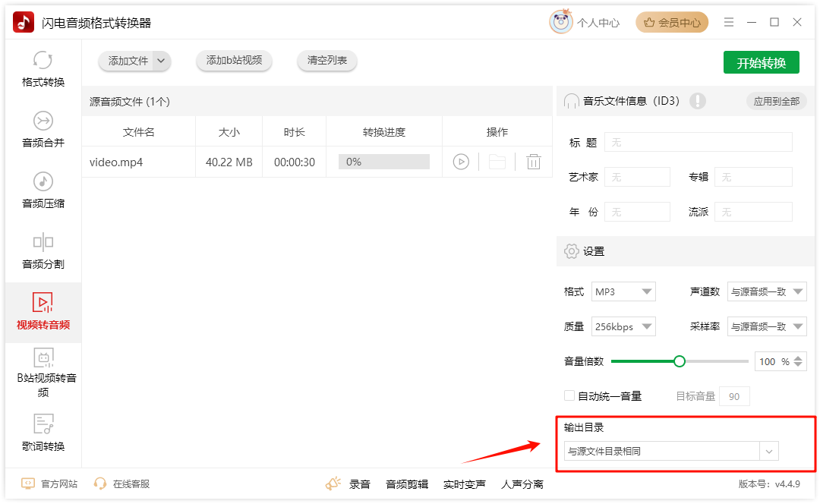
Task: Click the 年份 year input field
Action: [x=637, y=212]
